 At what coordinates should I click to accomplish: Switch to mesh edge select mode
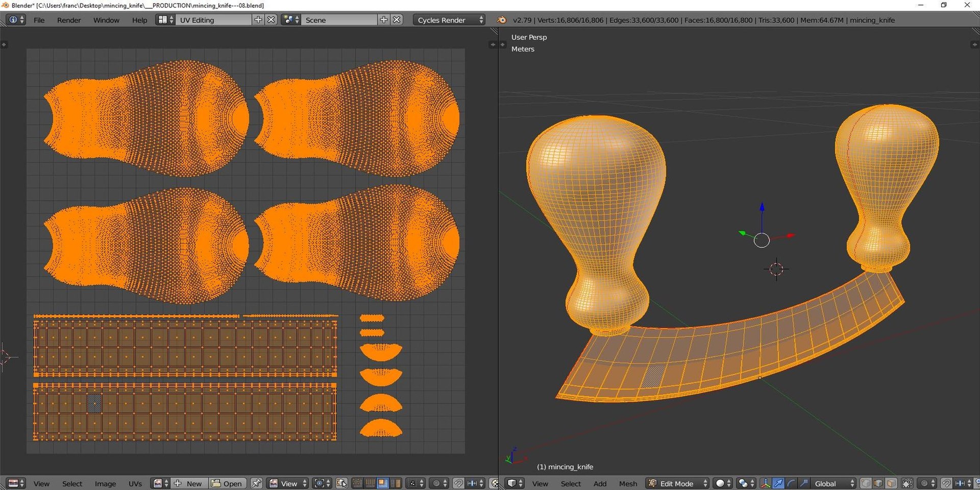tap(878, 483)
